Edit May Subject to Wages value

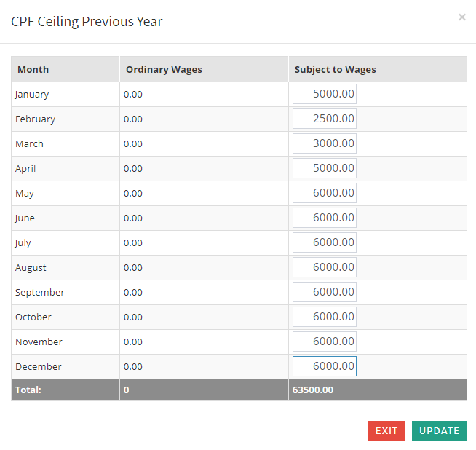click(325, 193)
